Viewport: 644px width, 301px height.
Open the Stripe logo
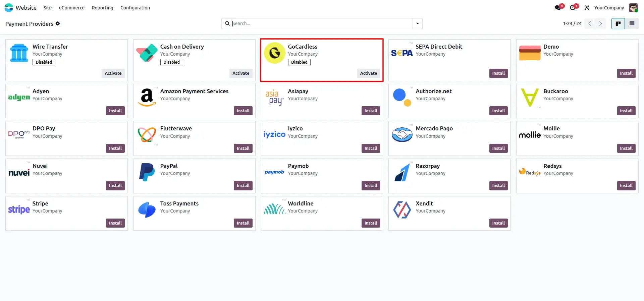click(19, 209)
